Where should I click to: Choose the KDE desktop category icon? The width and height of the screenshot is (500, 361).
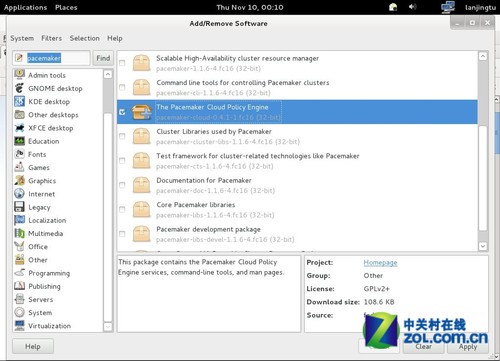click(x=20, y=101)
